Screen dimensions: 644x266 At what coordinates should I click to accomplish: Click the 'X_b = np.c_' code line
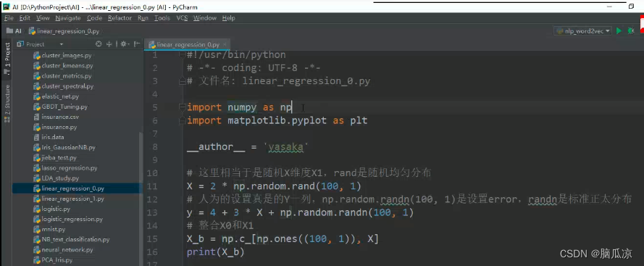point(283,239)
